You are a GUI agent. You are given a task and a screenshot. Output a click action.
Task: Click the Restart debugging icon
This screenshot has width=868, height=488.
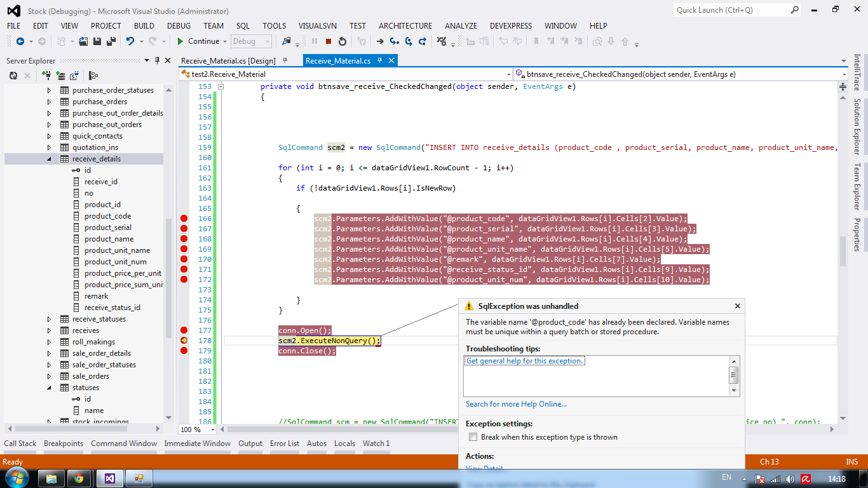342,41
